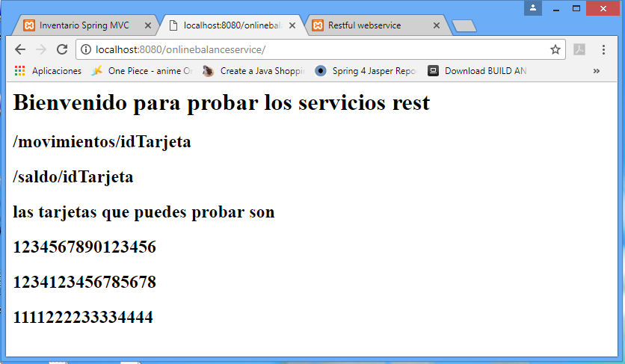Click card number 1111222233334444

[83, 318]
